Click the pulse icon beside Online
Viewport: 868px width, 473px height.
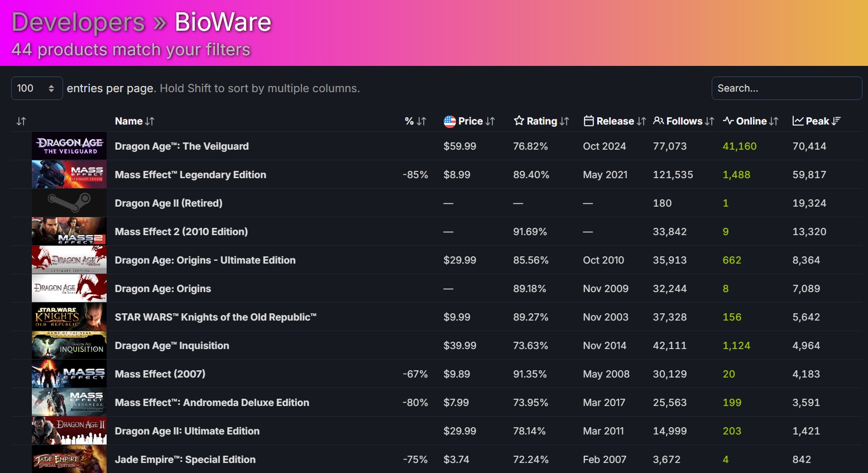click(727, 121)
